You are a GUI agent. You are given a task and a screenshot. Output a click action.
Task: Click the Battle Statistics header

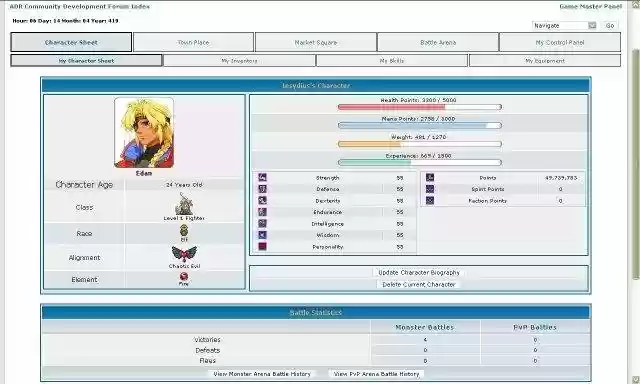(x=316, y=312)
